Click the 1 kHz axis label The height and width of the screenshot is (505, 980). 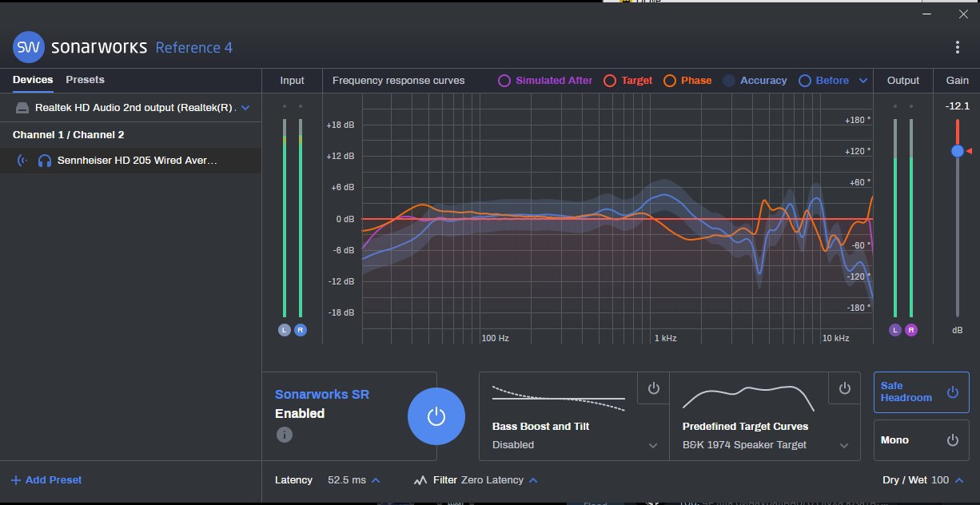[666, 339]
